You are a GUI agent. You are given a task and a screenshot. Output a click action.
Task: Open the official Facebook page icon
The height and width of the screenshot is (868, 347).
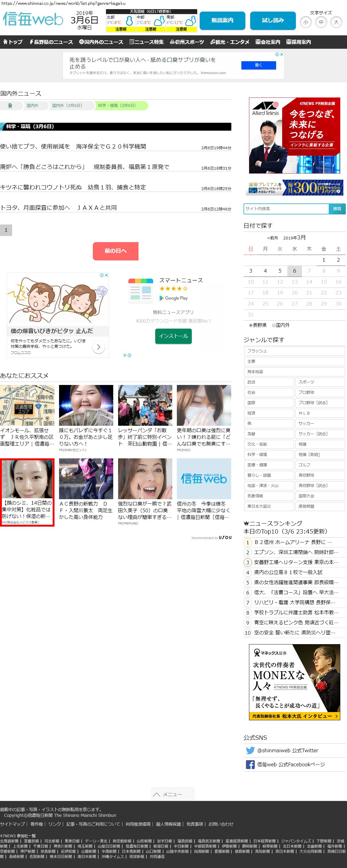pyautogui.click(x=250, y=764)
